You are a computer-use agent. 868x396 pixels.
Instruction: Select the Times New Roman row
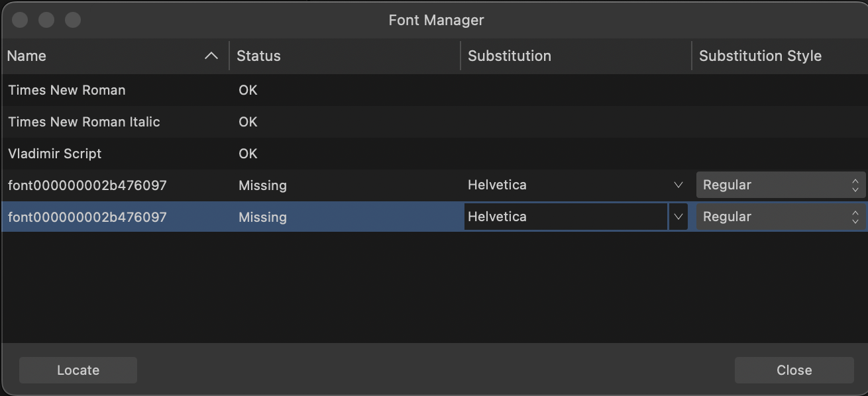tap(434, 90)
